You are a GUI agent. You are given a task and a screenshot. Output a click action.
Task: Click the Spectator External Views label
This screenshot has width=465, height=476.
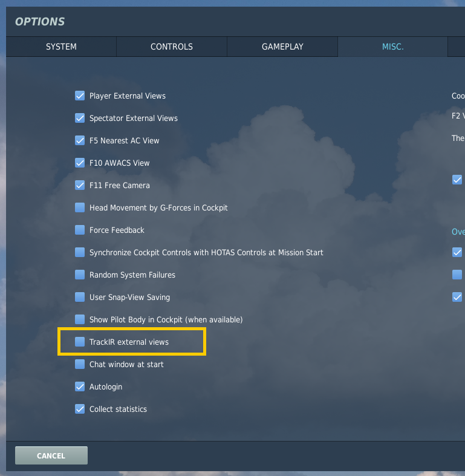tap(134, 119)
